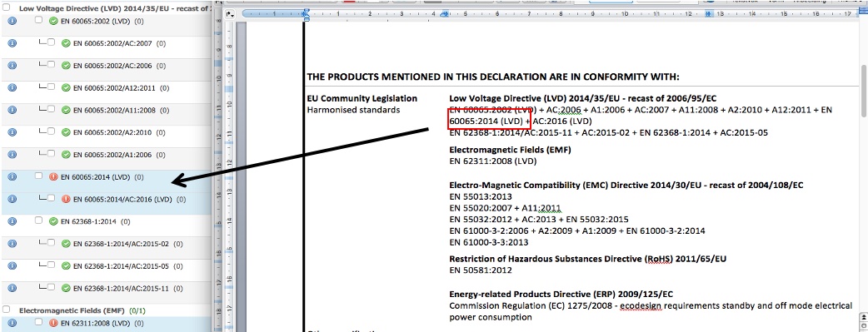
Task: Click 'Energy-related Products Directive (ERP)' heading
Action: pos(561,295)
